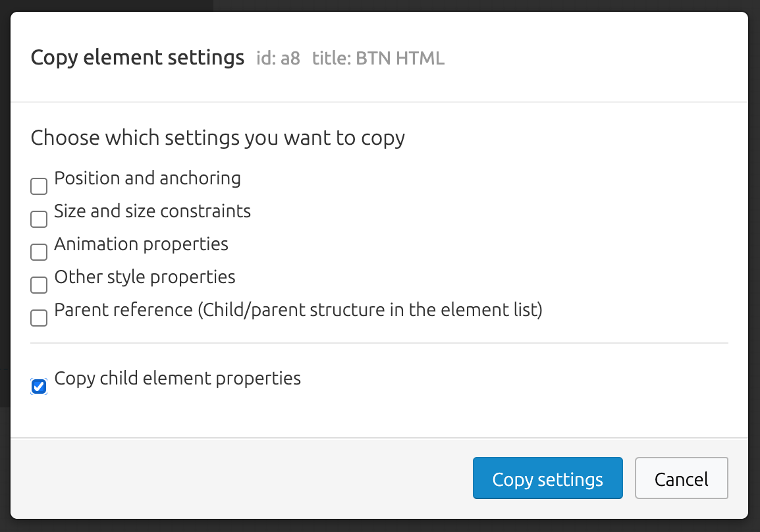This screenshot has height=532, width=760.
Task: Click the 'Position and anchoring' label text
Action: pos(148,179)
